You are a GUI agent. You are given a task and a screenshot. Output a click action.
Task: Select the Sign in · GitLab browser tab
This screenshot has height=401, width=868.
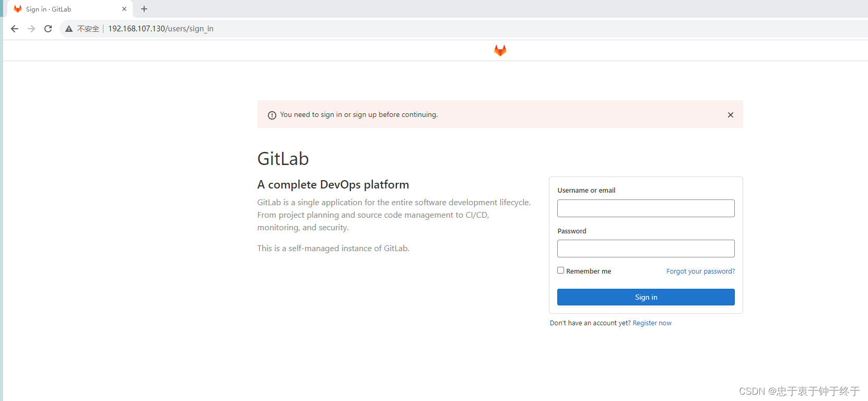[x=70, y=9]
